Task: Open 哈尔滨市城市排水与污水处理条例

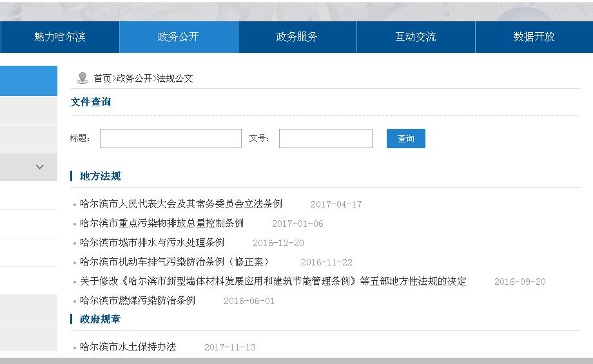Action: click(x=152, y=242)
